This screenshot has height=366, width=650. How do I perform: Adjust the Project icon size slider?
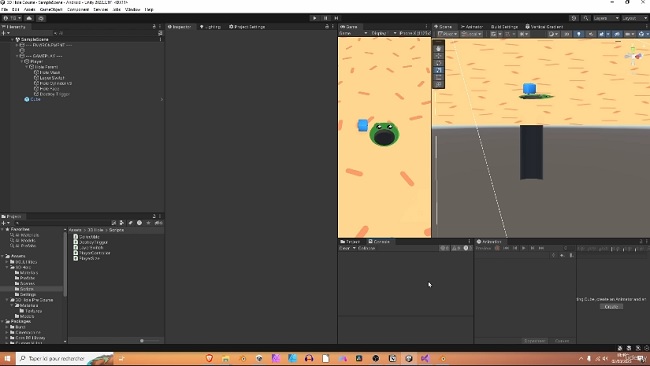pyautogui.click(x=149, y=341)
